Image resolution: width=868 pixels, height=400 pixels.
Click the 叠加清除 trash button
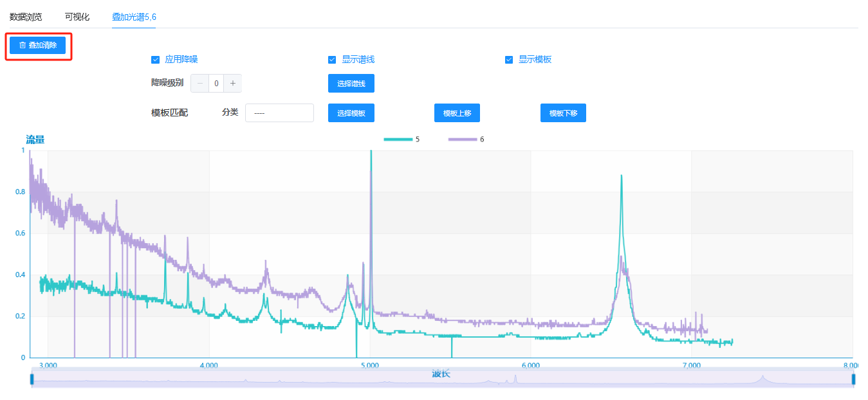click(38, 46)
